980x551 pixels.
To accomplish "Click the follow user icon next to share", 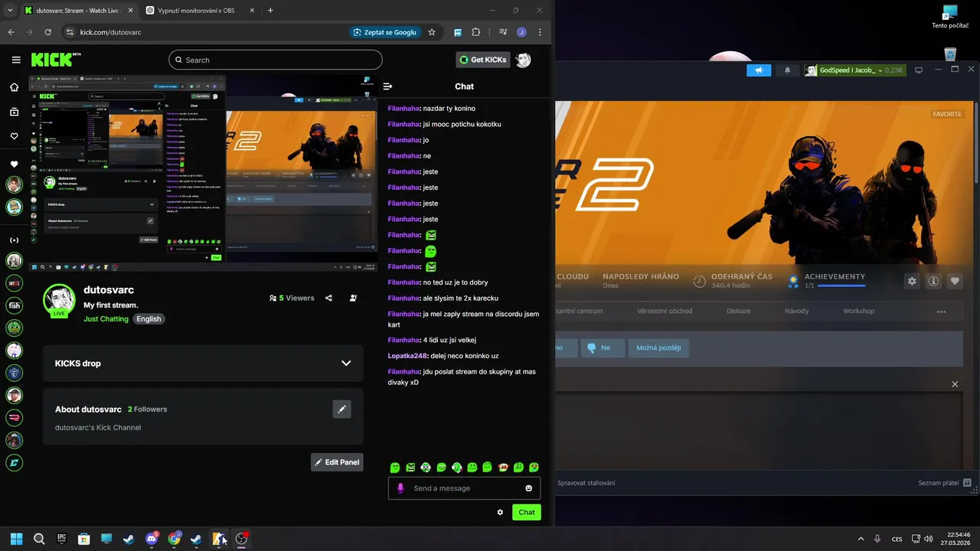I will pos(353,298).
